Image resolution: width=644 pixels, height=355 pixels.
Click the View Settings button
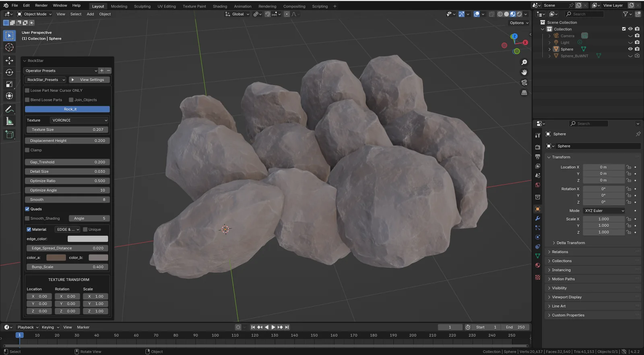pyautogui.click(x=89, y=80)
